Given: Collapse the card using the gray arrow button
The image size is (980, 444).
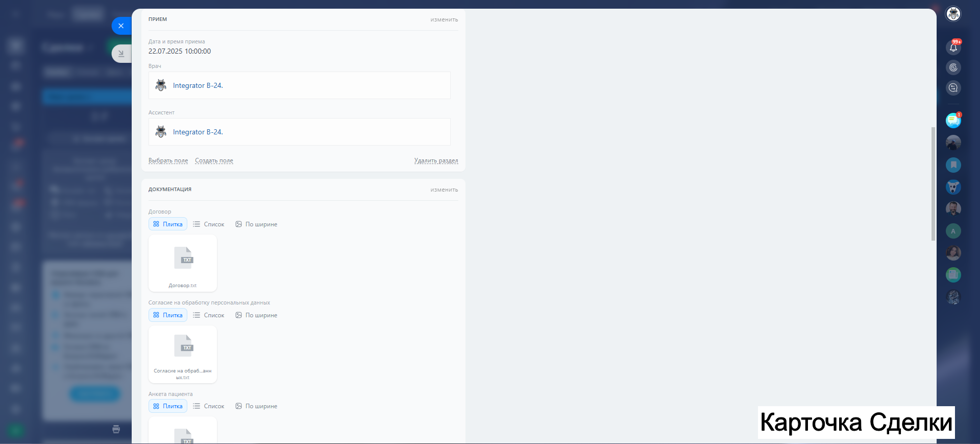Looking at the screenshot, I should coord(121,53).
